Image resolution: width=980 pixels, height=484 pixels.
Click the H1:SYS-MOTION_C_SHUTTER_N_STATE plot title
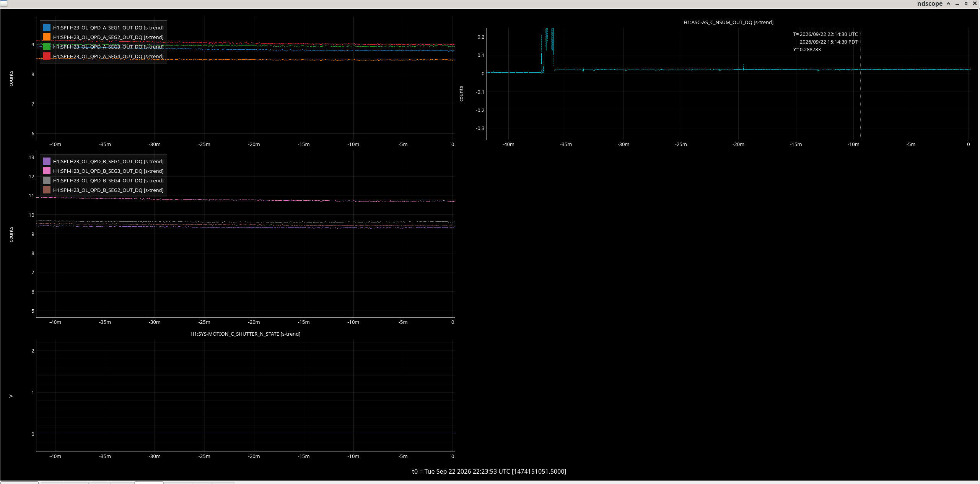click(245, 334)
